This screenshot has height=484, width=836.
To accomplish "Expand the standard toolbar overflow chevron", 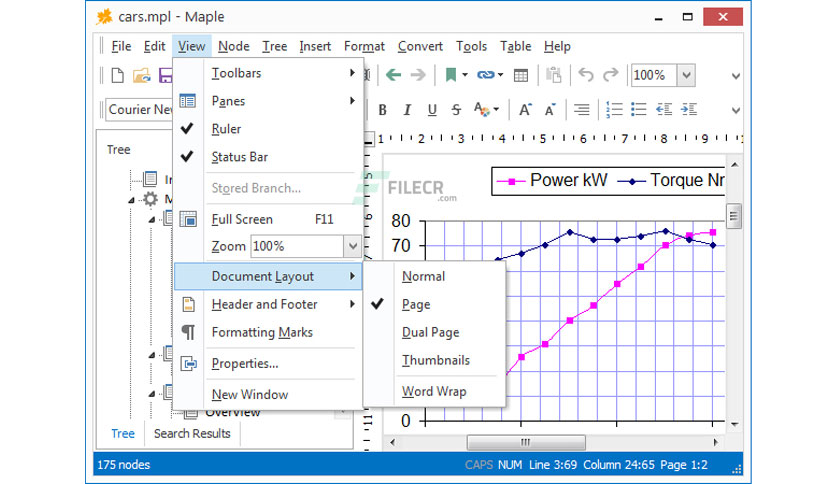I will (x=736, y=76).
